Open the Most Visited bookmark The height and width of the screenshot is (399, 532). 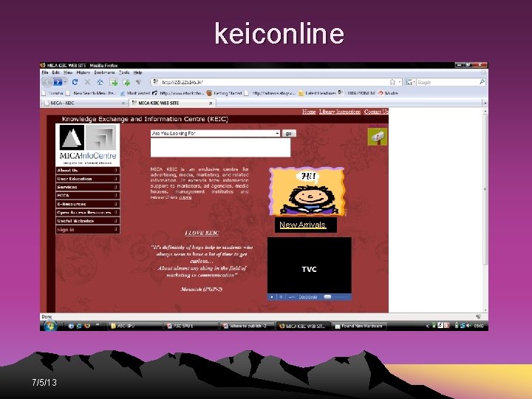(x=134, y=93)
